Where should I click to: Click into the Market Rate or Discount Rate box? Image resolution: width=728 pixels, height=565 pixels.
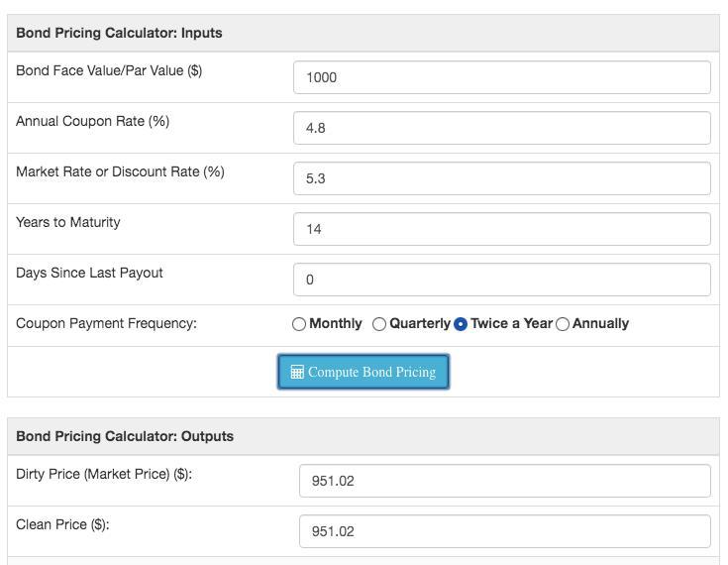pos(501,178)
